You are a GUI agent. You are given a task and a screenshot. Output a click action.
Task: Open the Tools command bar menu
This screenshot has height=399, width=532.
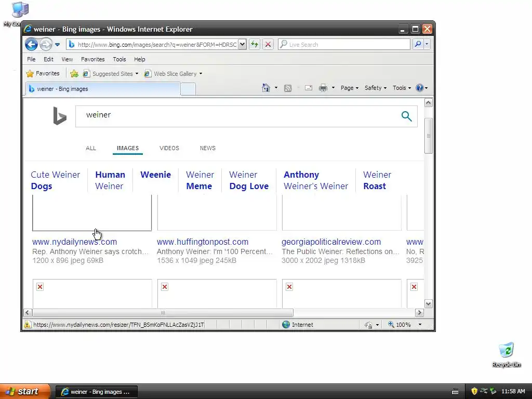point(402,88)
